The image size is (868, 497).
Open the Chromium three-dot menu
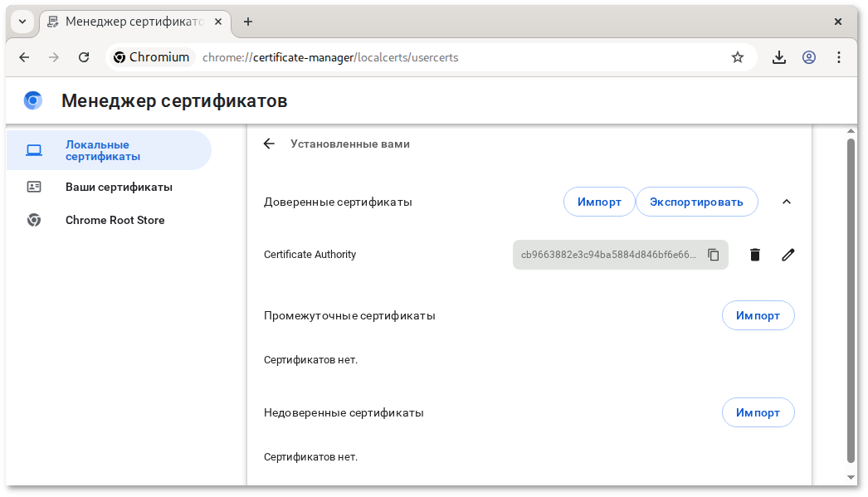pos(839,56)
